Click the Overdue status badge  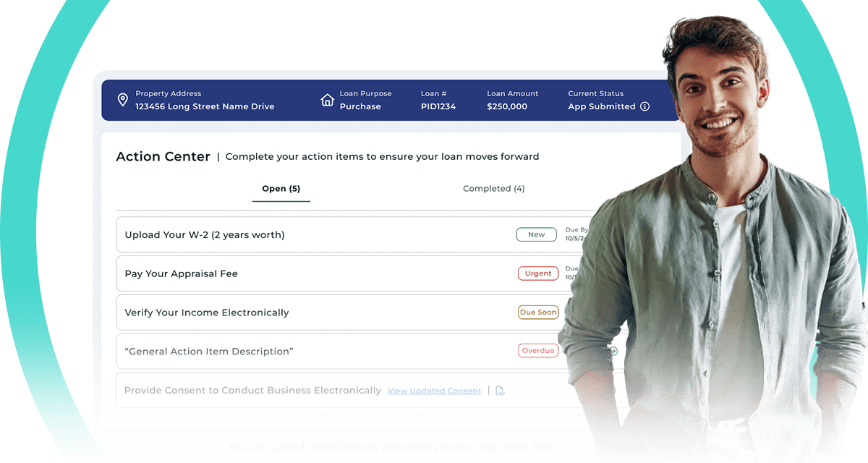click(x=538, y=351)
